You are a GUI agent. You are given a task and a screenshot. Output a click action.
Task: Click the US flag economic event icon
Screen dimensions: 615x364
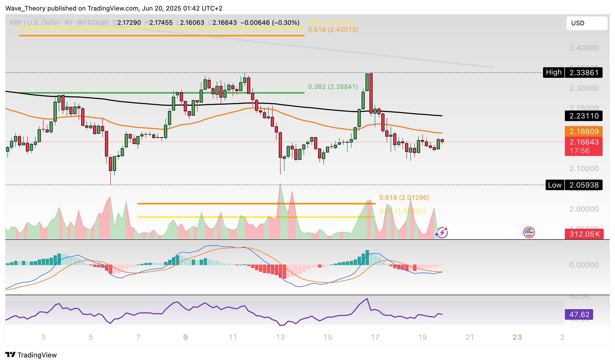(x=529, y=232)
